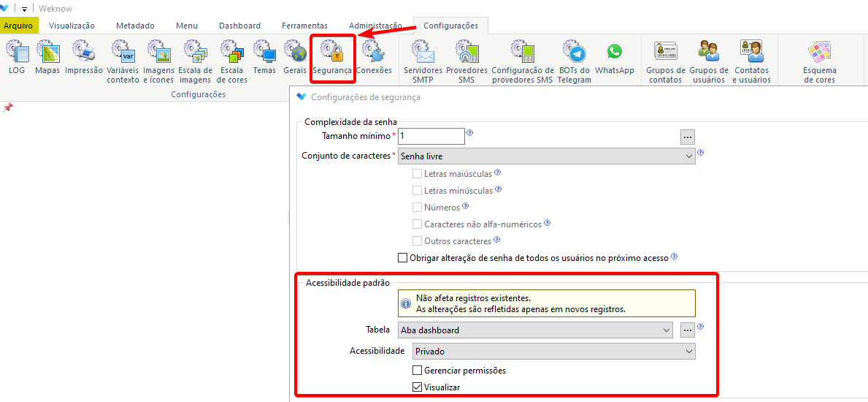
Task: Open the Arquivo menu
Action: pos(19,26)
